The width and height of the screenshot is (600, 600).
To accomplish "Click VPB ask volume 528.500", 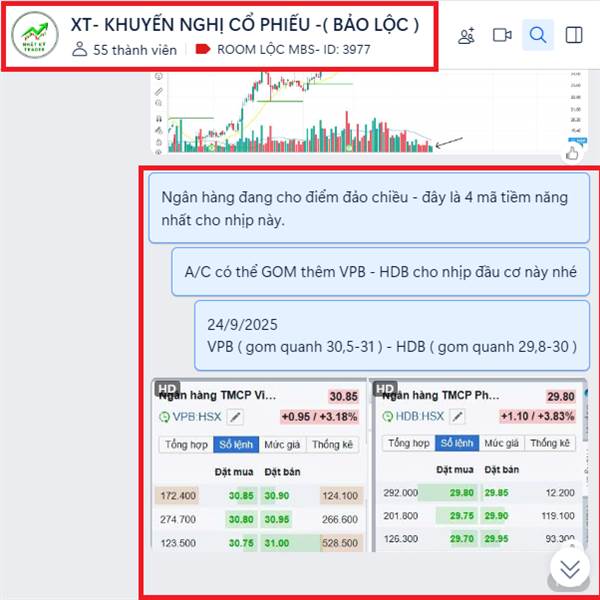I will (x=340, y=543).
